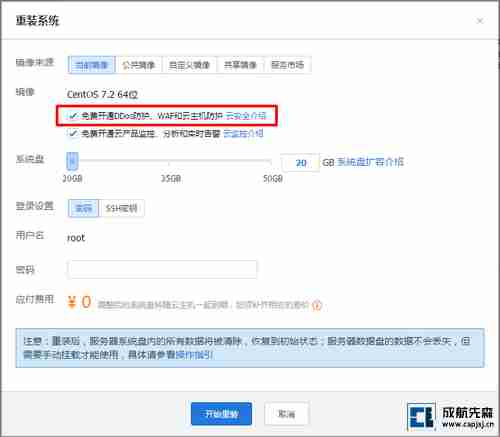Close the 重装系统 dialog with the X

(480, 21)
